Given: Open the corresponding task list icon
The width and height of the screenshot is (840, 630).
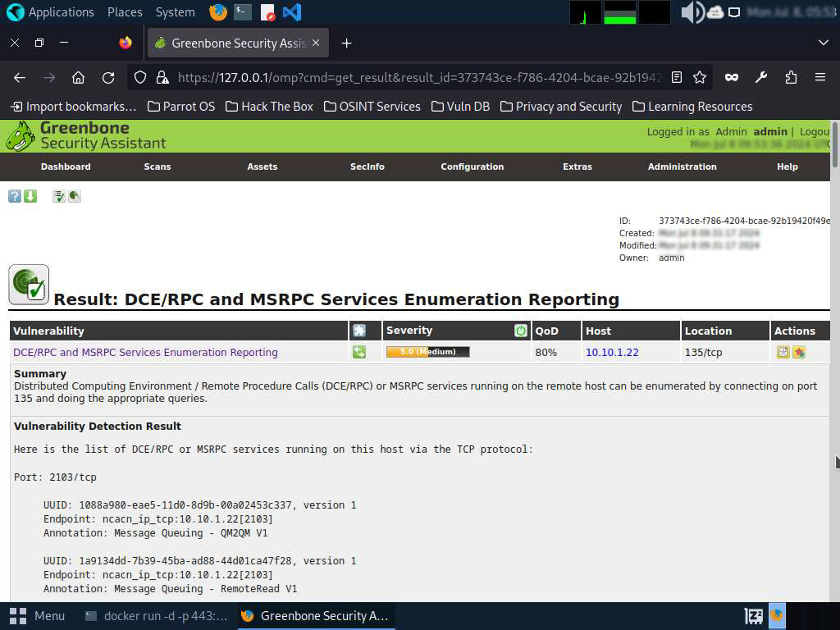Looking at the screenshot, I should point(59,196).
